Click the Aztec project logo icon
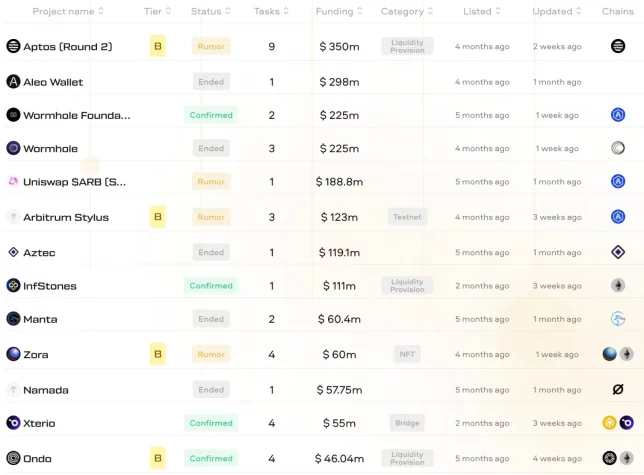This screenshot has height=475, width=644. tap(13, 253)
